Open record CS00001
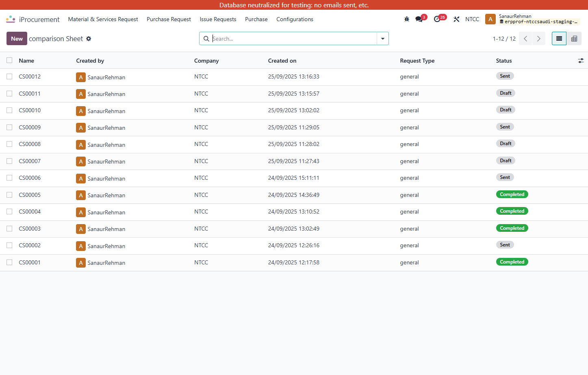 30,262
